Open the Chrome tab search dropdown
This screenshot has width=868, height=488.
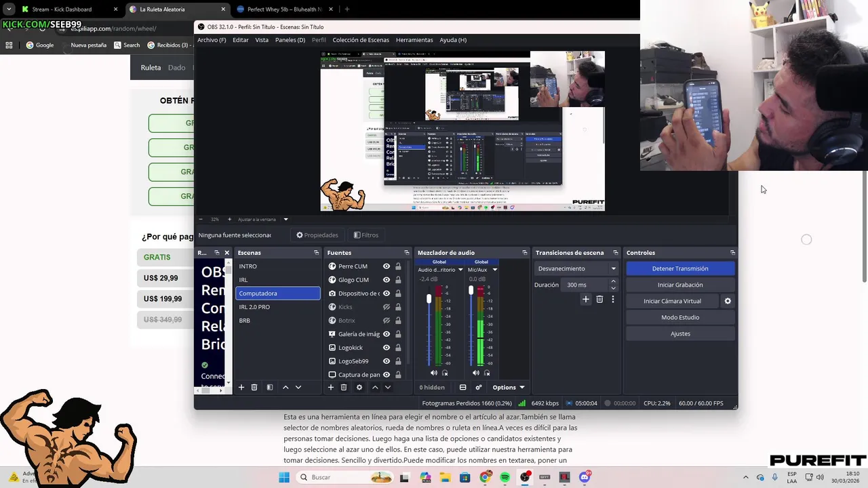point(9,9)
